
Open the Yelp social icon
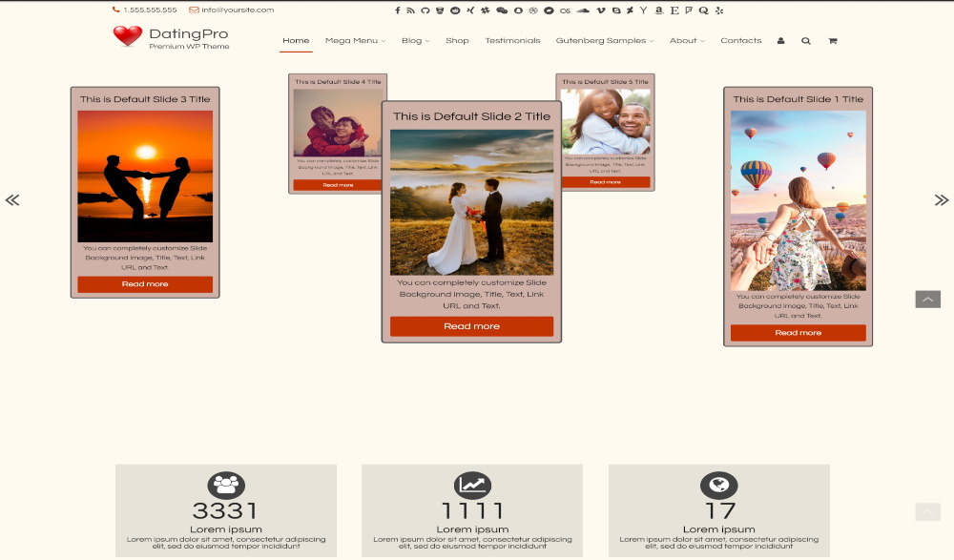pyautogui.click(x=719, y=10)
